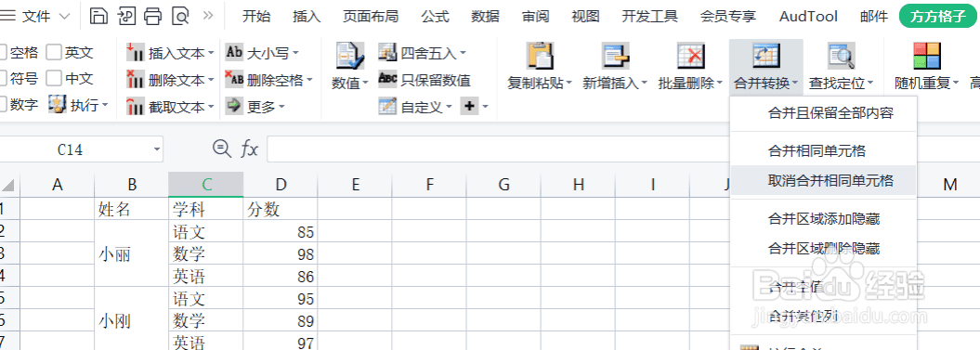Switch to the 公式 tab
This screenshot has height=350, width=980.
click(x=435, y=17)
